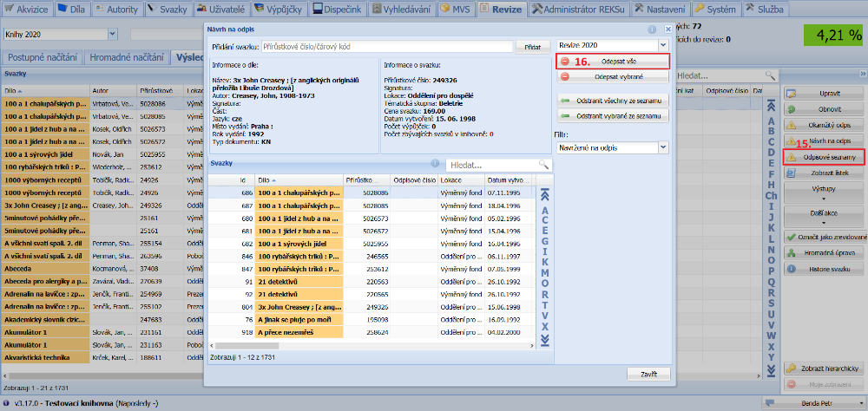Click the info icon in Návrh na odpis header
The width and height of the screenshot is (868, 411).
point(652,29)
